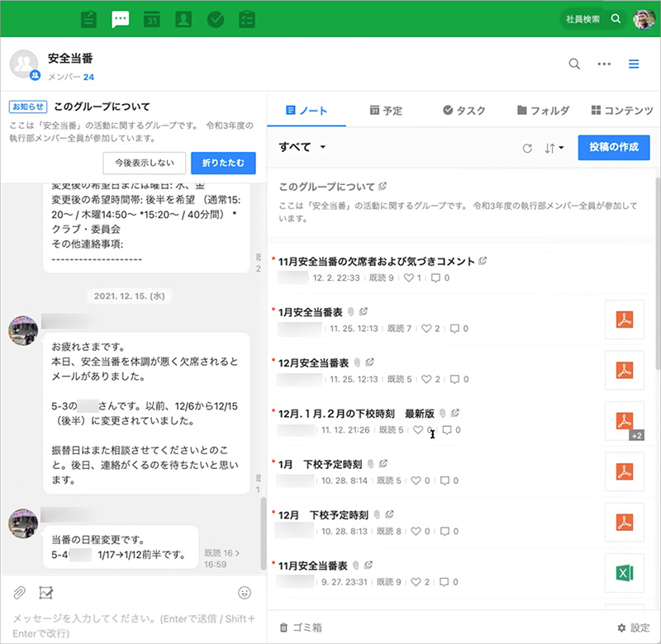This screenshot has height=644, width=661.
Task: Click the attach file paperclip icon
Action: pos(18,592)
